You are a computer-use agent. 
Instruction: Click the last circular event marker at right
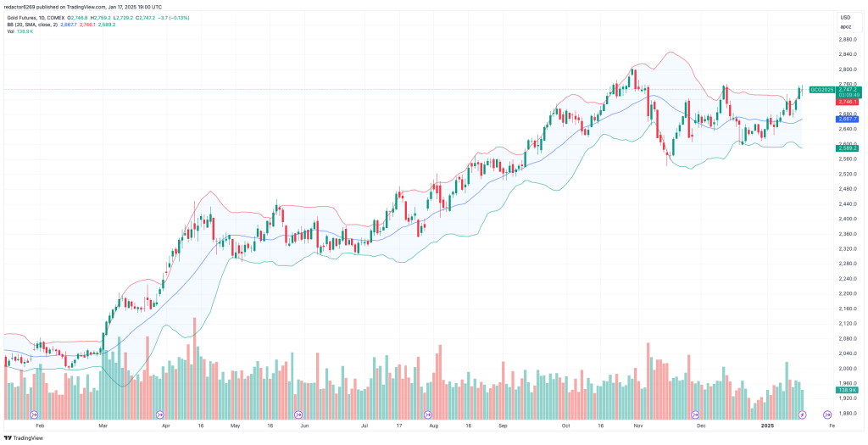point(826,414)
